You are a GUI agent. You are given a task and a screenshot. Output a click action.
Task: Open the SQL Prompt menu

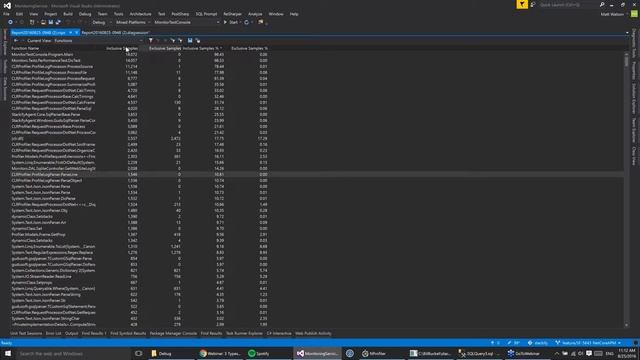[x=206, y=14]
